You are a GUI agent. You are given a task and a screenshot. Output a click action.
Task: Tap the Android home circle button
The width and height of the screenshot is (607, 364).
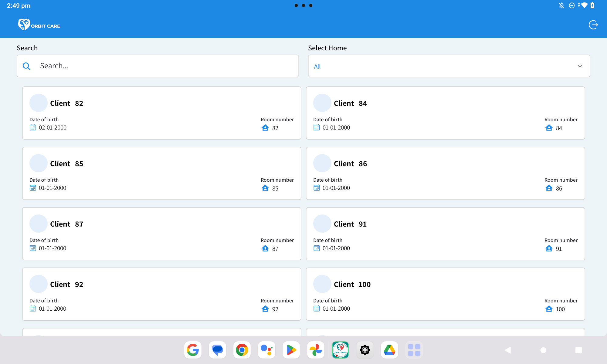(543, 350)
